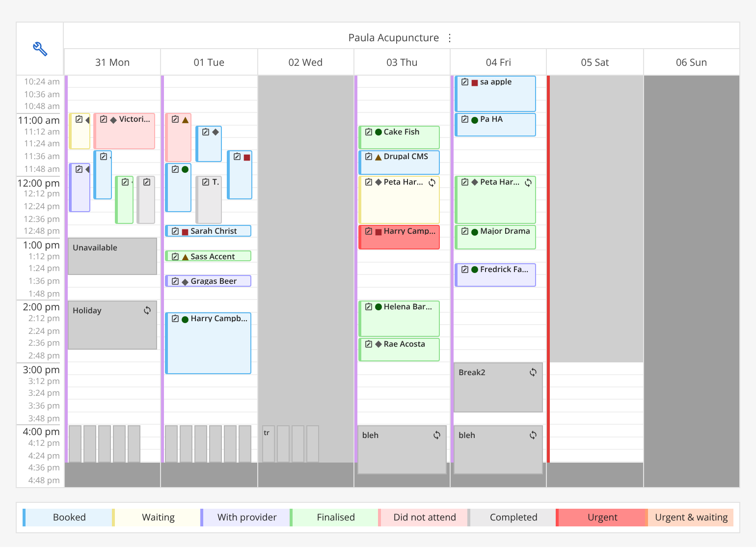Open the small tr block on Wednesday

[269, 444]
